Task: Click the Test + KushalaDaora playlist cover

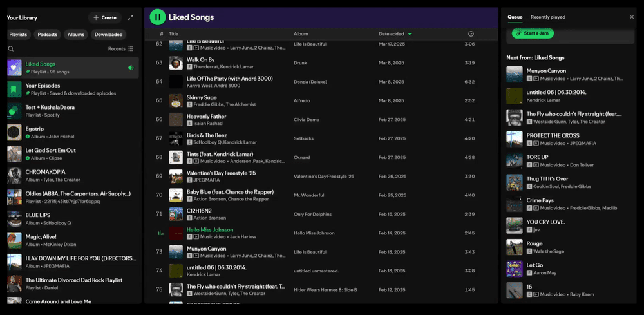Action: (14, 111)
